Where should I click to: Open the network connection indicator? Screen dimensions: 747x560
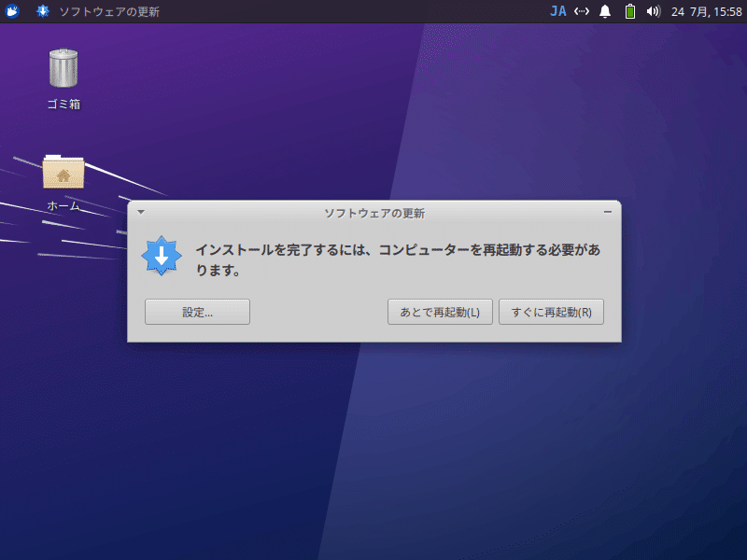click(x=581, y=11)
